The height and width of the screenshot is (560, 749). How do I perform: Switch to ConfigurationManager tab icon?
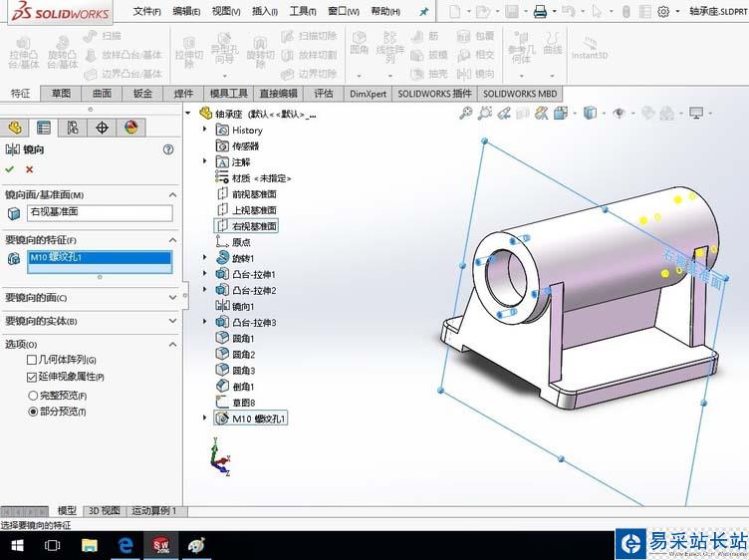(x=73, y=128)
